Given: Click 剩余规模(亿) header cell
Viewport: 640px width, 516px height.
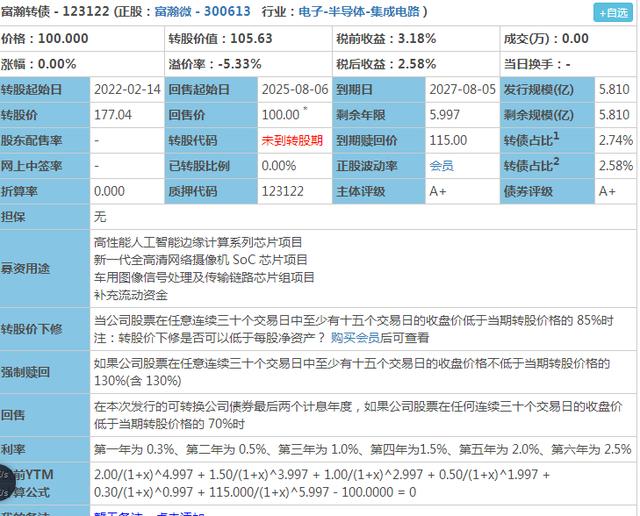Looking at the screenshot, I should [x=547, y=115].
